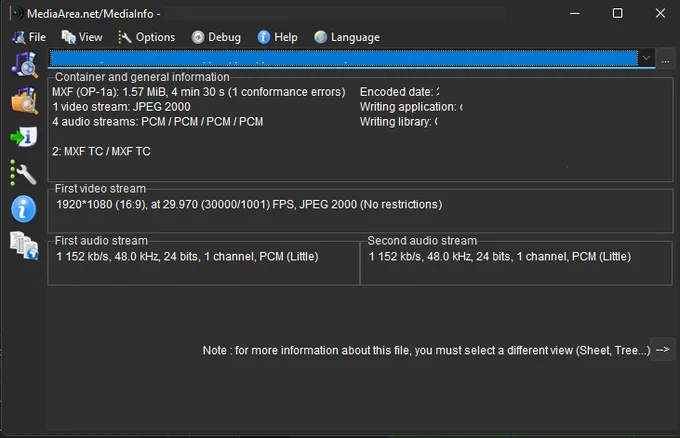Open the Language menu
Image resolution: width=680 pixels, height=438 pixels.
coord(347,37)
